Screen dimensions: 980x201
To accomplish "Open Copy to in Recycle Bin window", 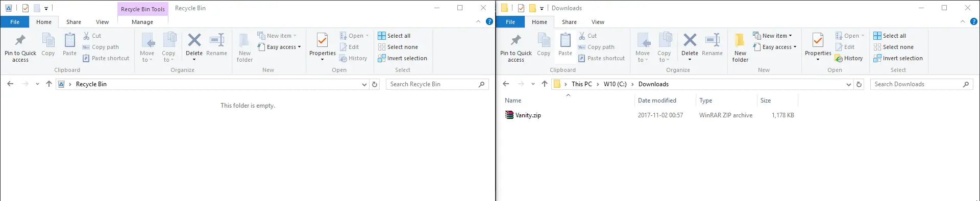I will [168, 48].
